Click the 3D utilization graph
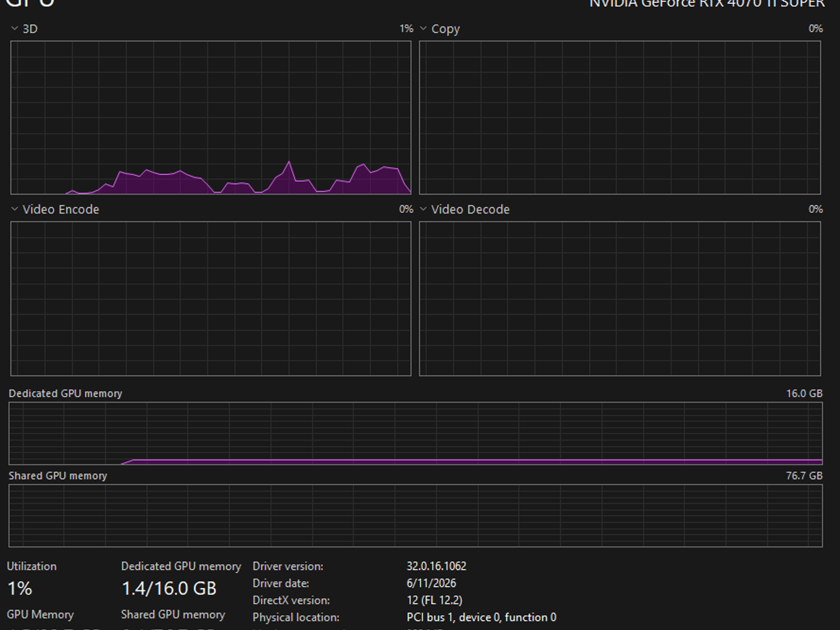The height and width of the screenshot is (630, 840). (x=211, y=117)
